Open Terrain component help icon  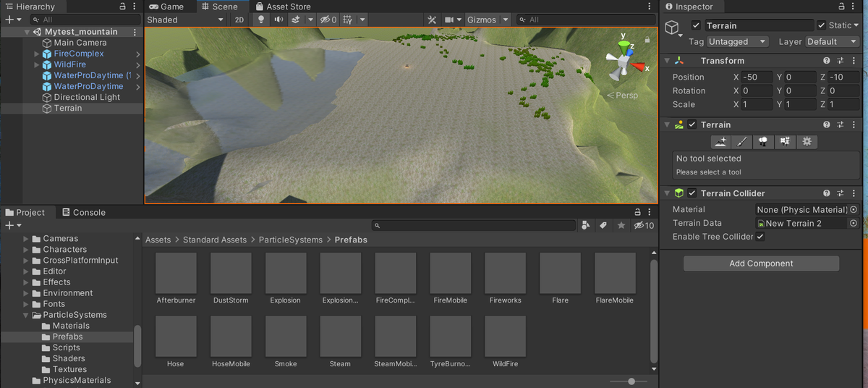click(x=827, y=125)
